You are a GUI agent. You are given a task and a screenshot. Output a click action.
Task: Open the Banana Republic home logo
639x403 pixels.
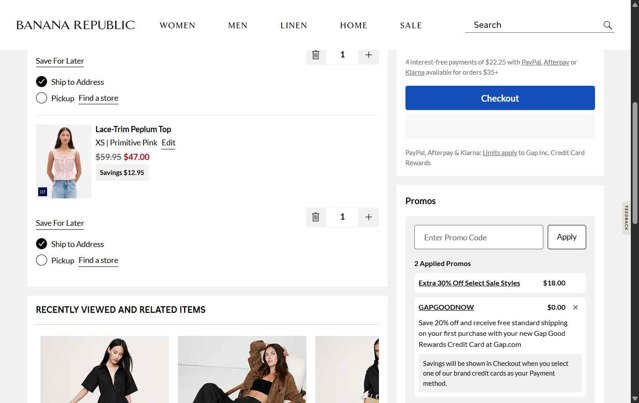pos(75,25)
